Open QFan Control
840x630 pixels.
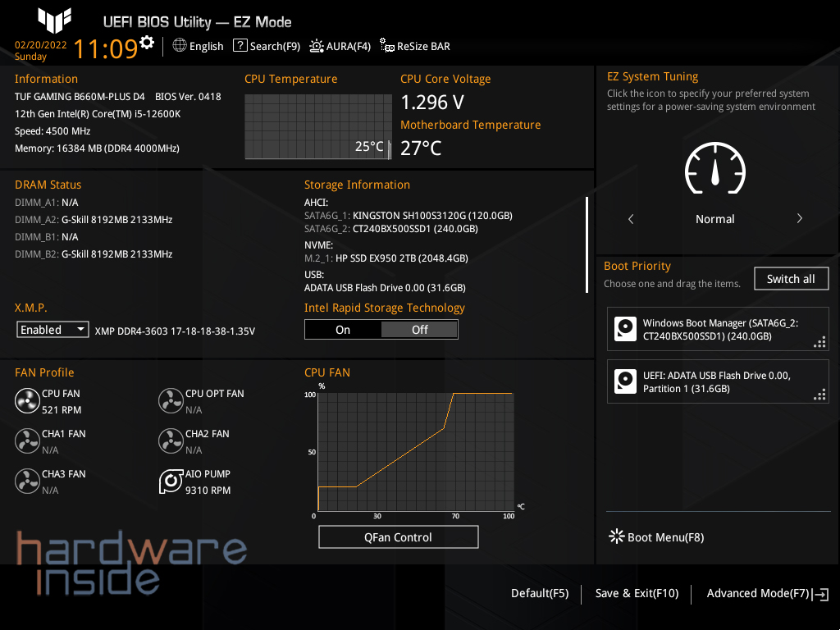click(x=398, y=536)
